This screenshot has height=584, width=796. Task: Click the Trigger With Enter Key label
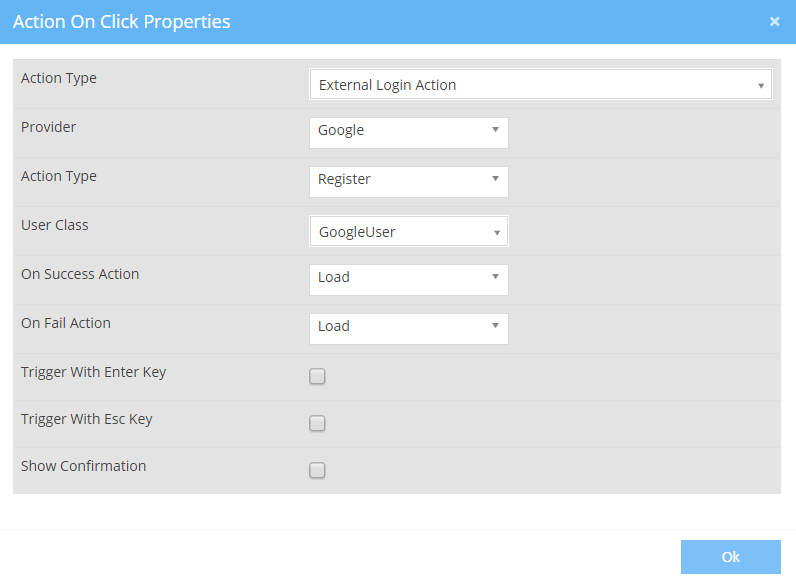coord(93,372)
